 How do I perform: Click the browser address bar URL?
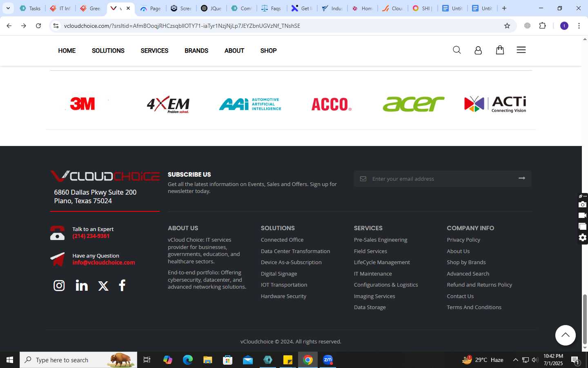click(182, 26)
